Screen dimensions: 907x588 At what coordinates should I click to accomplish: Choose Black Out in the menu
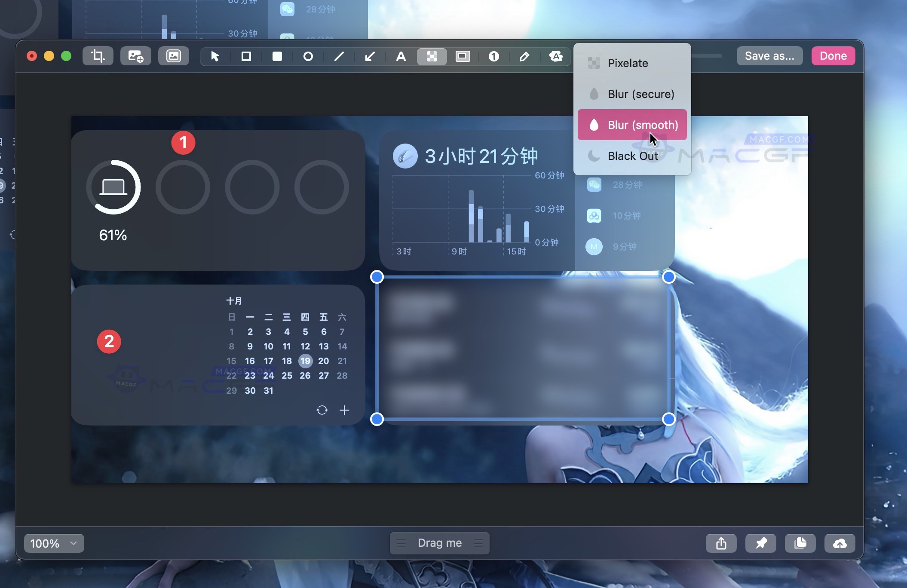[632, 156]
